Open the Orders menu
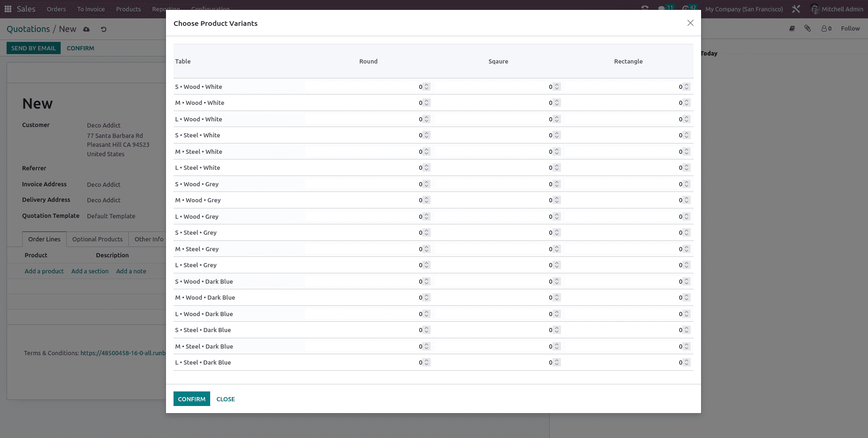 [x=56, y=9]
